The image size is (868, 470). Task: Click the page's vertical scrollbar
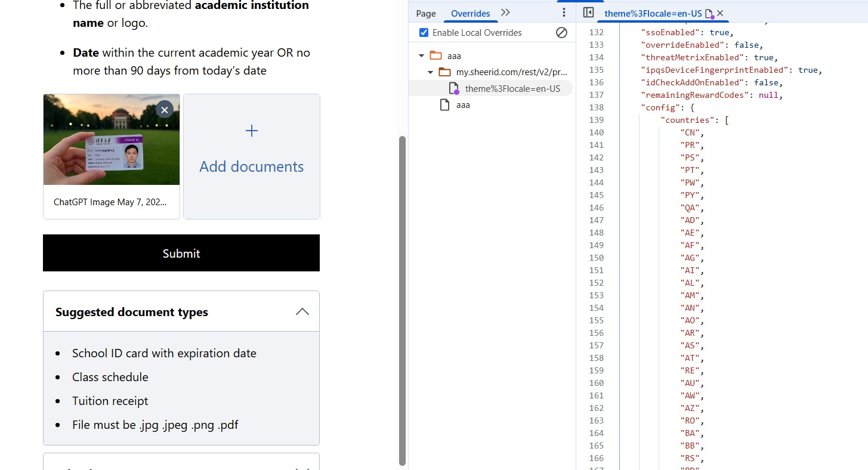[x=402, y=298]
